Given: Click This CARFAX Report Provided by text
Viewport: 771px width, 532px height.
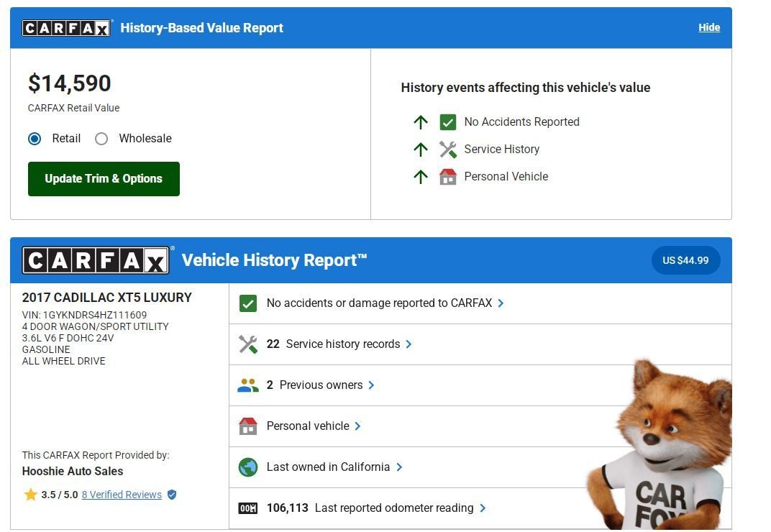Looking at the screenshot, I should (x=96, y=455).
